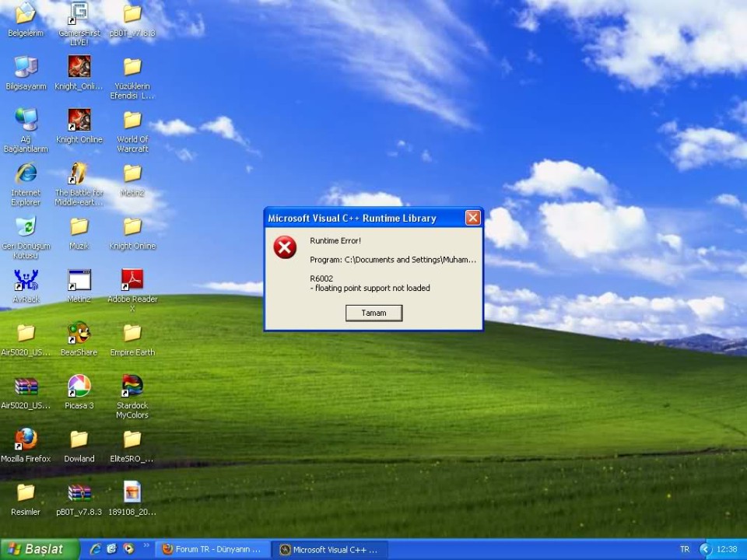Screen dimensions: 747x560
Task: Select the Geri Dönüşüm Kutusu icon
Action: 26,236
